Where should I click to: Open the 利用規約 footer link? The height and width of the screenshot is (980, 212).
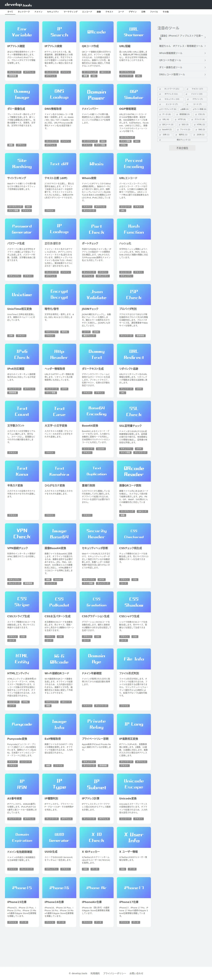95,973
